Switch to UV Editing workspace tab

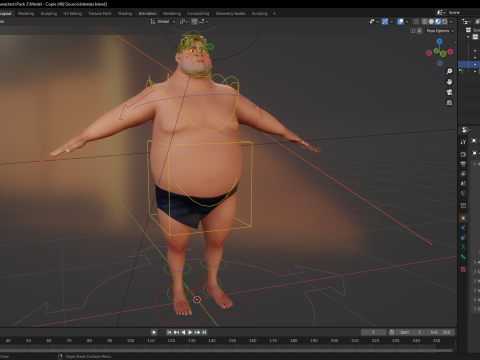[x=73, y=13]
